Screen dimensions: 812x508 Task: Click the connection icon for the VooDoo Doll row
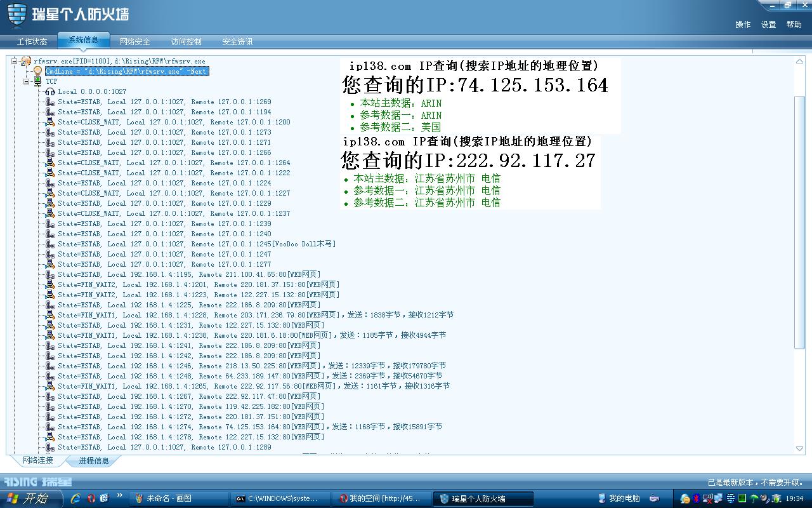point(50,244)
